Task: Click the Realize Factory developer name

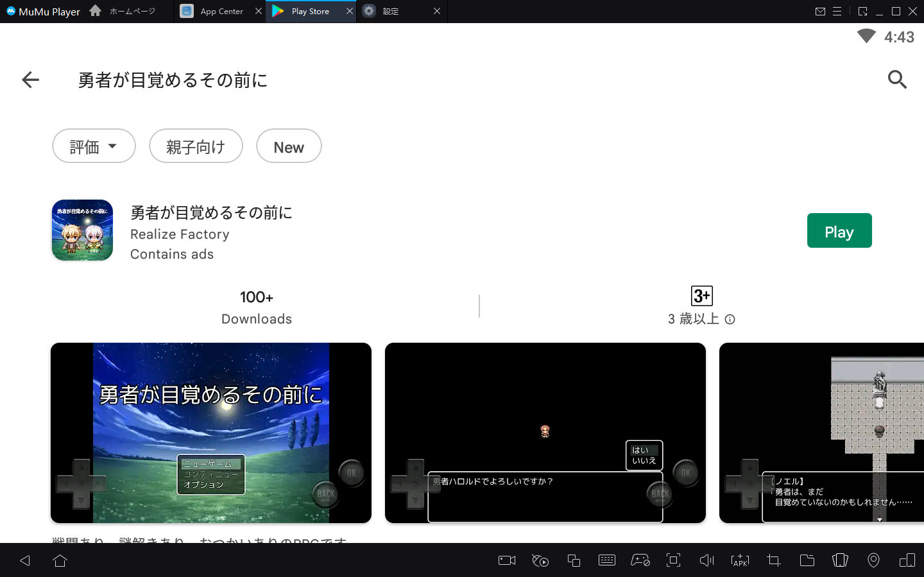Action: pyautogui.click(x=180, y=234)
